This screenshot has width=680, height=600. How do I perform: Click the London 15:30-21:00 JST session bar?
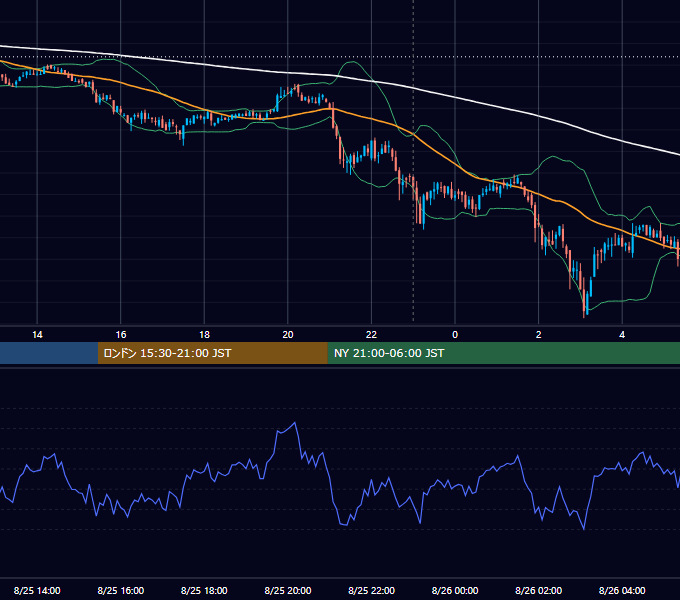click(x=212, y=353)
